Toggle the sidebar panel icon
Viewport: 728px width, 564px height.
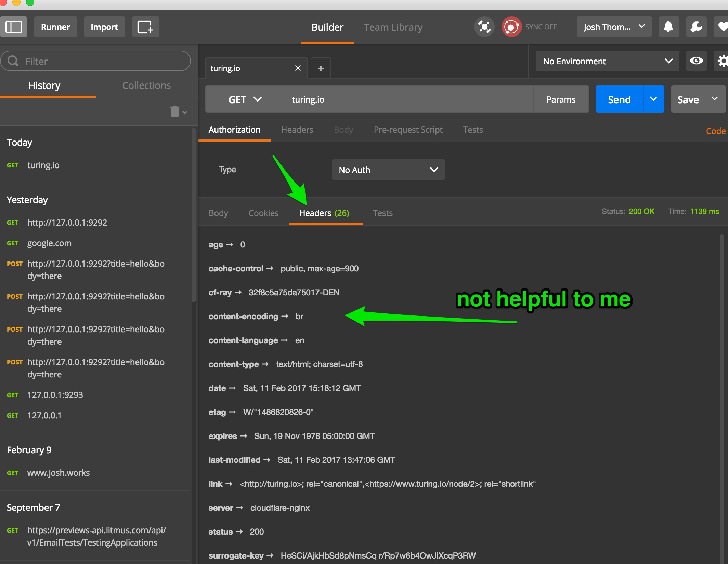point(14,27)
